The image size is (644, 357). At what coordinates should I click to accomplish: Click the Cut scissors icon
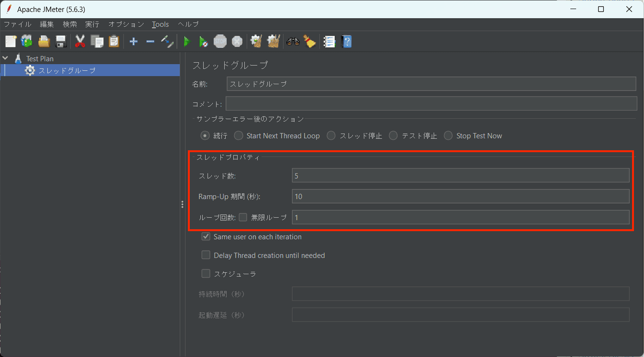pyautogui.click(x=80, y=42)
